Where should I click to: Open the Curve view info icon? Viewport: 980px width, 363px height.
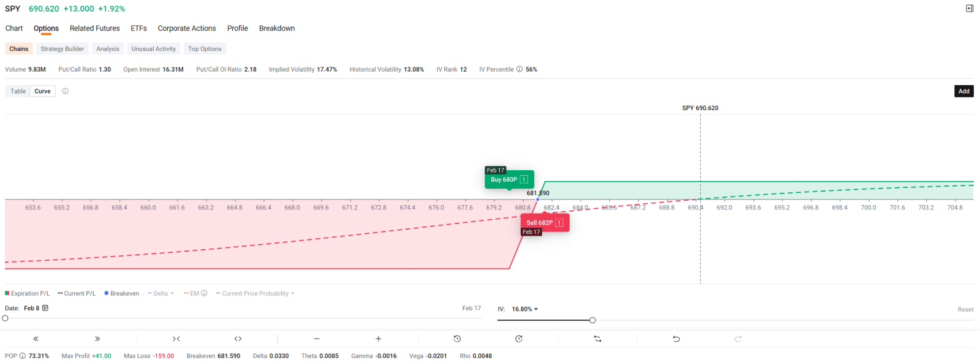coord(65,91)
